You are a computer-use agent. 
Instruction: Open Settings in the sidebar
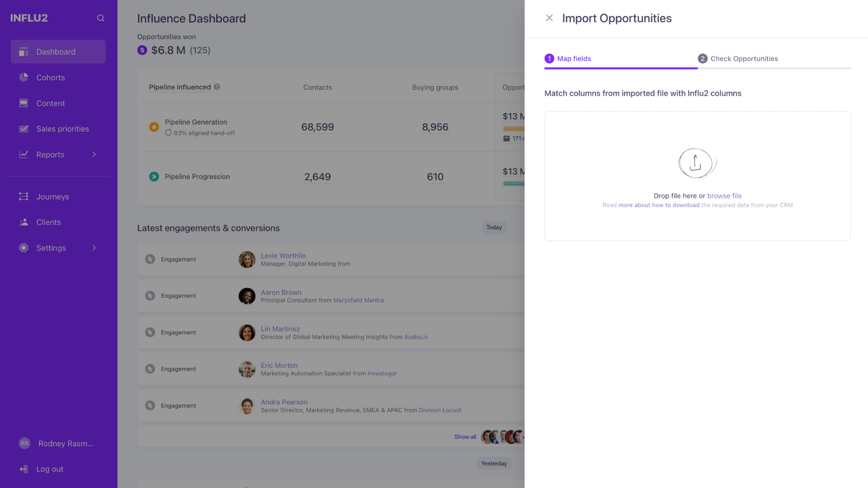coord(51,248)
